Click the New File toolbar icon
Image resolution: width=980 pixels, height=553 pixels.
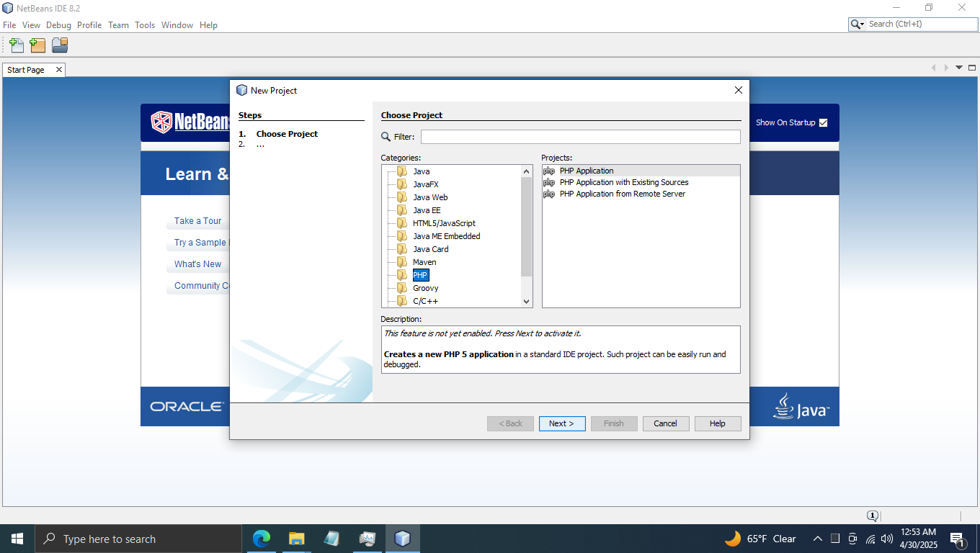[x=16, y=45]
